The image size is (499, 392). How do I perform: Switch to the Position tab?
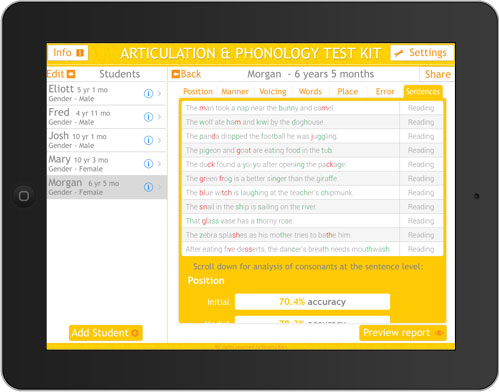click(198, 92)
